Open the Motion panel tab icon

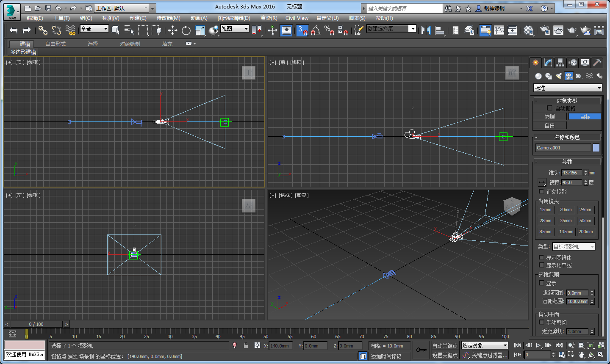(x=573, y=63)
